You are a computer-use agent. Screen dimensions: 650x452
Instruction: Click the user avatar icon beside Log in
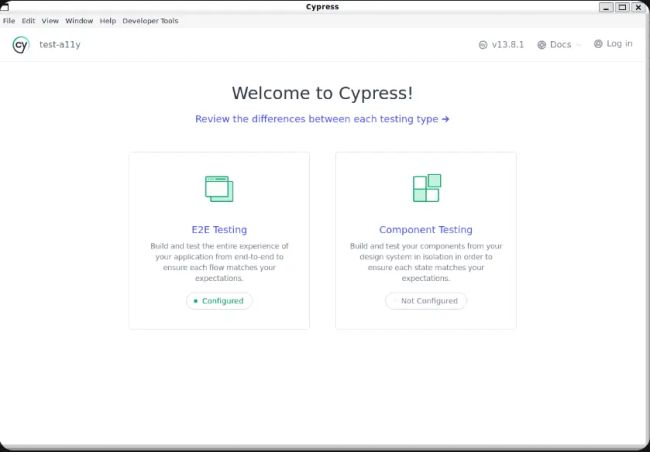click(598, 44)
